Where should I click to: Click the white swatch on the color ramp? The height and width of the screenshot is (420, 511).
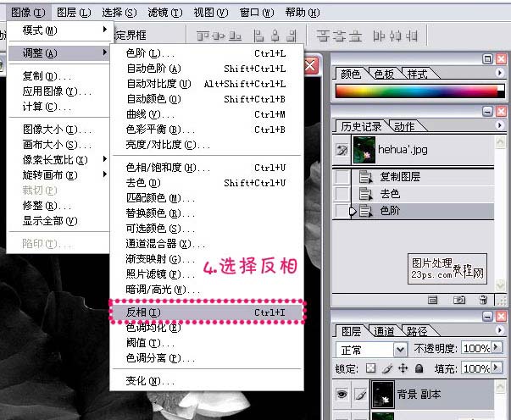(501, 88)
